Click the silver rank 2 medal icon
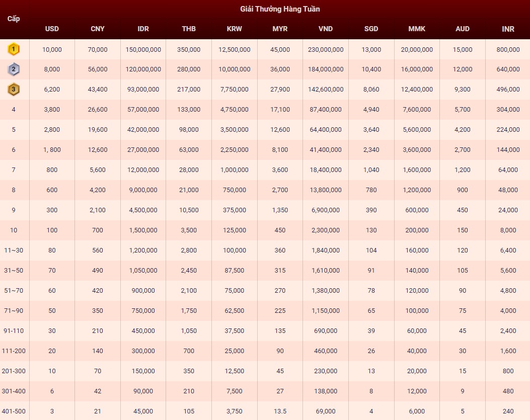 click(x=14, y=69)
